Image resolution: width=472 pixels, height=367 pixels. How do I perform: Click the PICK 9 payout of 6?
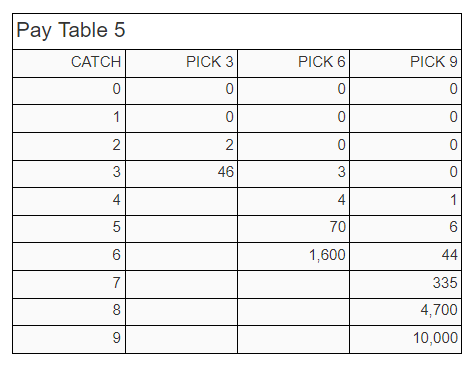453,227
